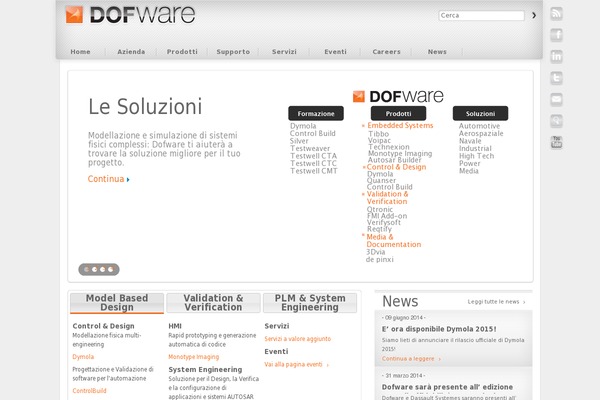
Task: Open the YouTube channel icon
Action: pos(556,142)
